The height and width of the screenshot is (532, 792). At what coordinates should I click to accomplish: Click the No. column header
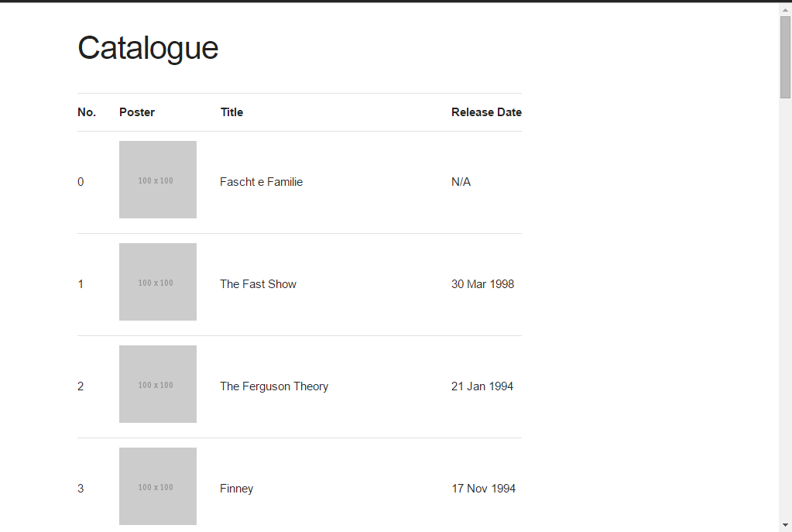point(87,112)
